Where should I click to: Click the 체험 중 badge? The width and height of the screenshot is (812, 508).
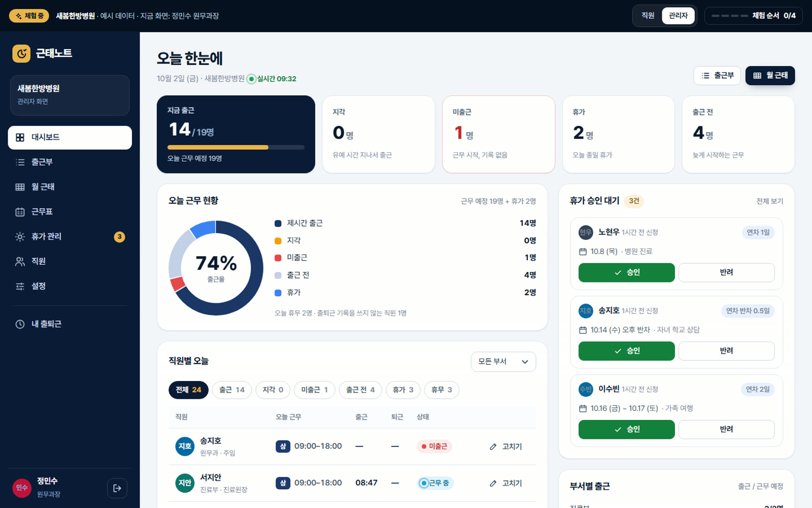point(29,16)
